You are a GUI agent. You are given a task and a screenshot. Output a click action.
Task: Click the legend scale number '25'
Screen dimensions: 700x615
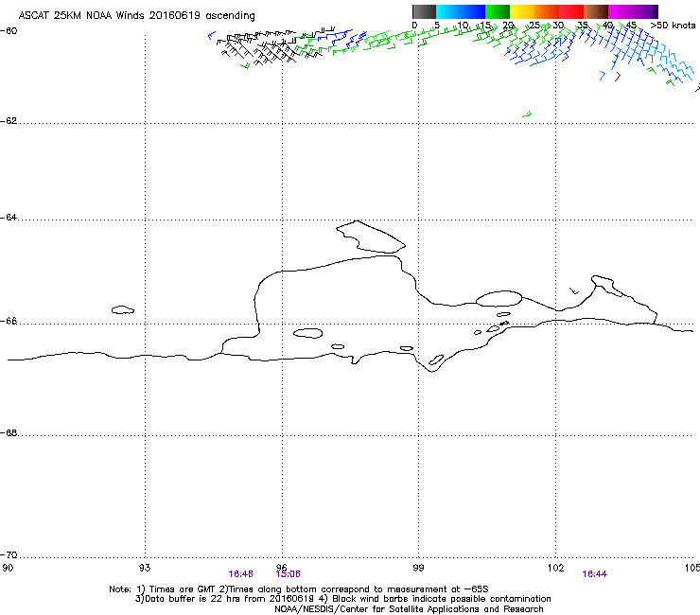pos(534,26)
